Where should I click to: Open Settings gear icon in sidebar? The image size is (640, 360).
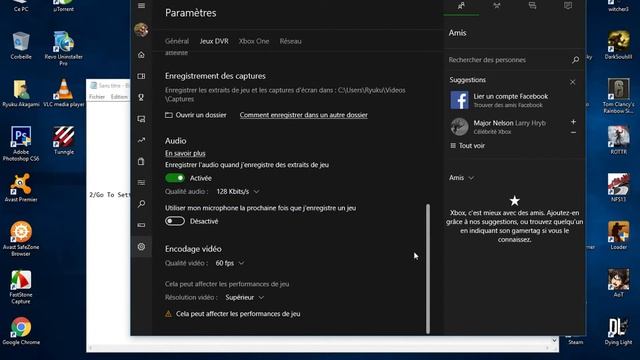141,247
